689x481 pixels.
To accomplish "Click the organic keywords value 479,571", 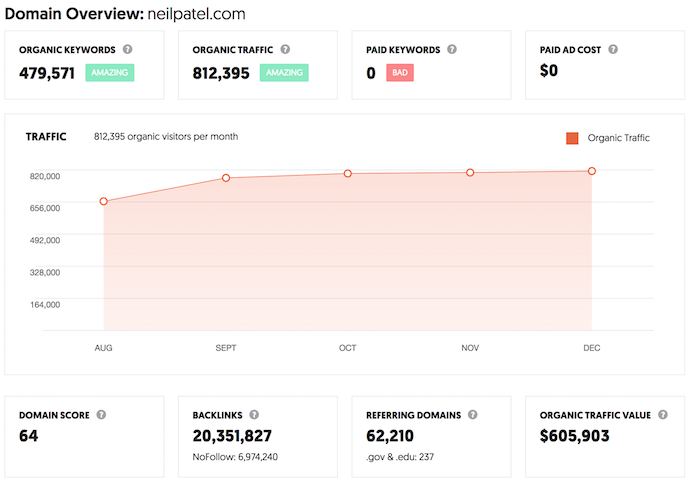I will (47, 73).
